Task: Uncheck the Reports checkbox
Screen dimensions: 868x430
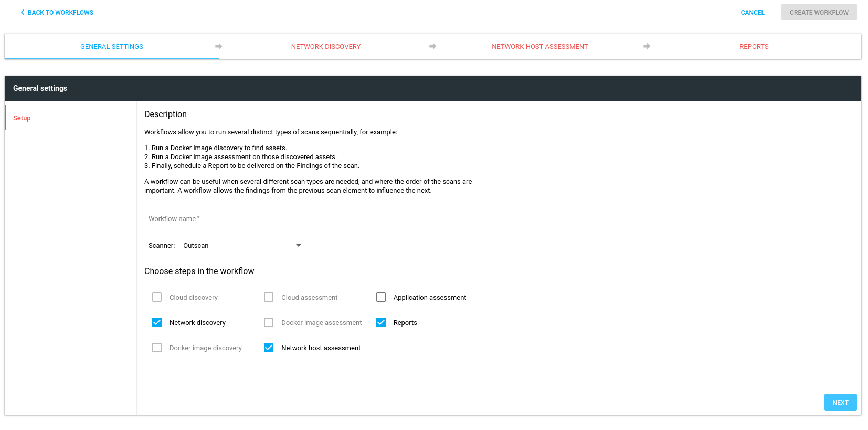Action: 381,322
